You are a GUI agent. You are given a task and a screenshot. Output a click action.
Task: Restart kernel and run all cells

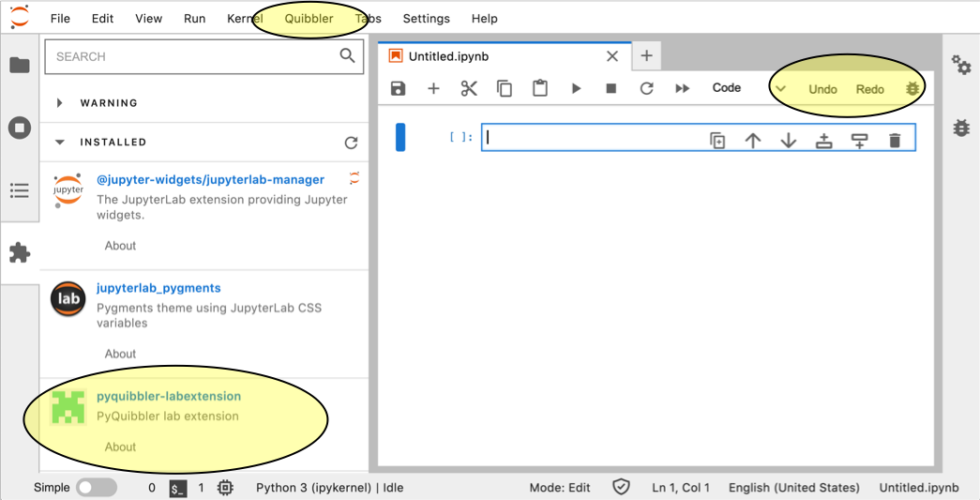point(683,88)
